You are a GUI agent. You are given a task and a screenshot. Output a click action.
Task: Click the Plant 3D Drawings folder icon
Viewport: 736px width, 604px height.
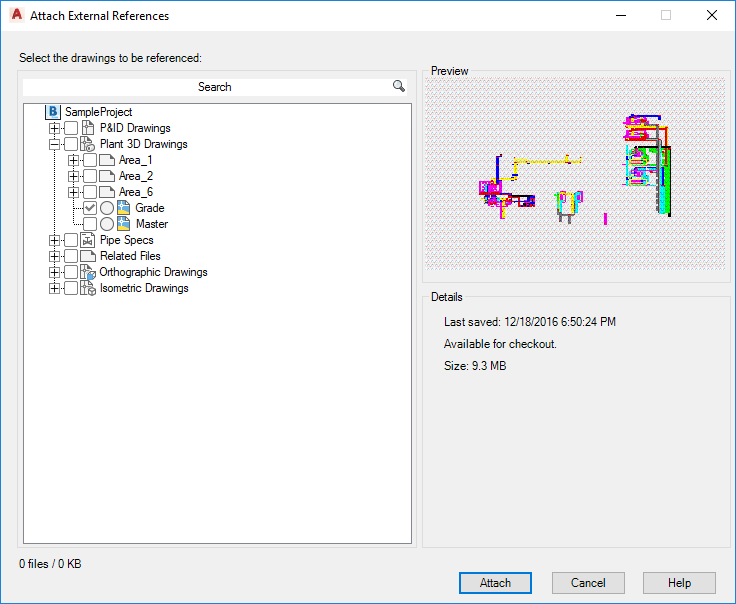88,144
